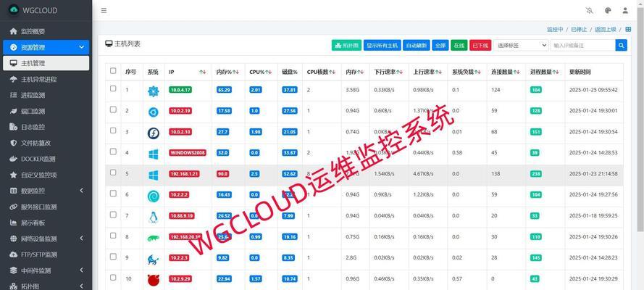
Task: Open 主机异常进程 via its umbrella icon
Action: coord(14,79)
